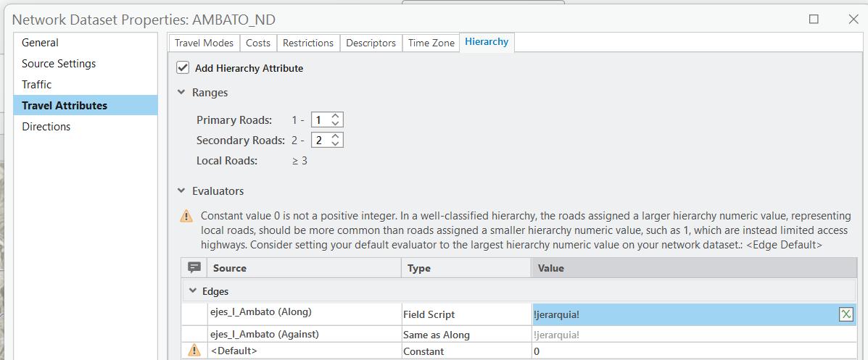Uncheck Add Hierarchy Attribute checkbox
The height and width of the screenshot is (360, 868).
(x=183, y=68)
